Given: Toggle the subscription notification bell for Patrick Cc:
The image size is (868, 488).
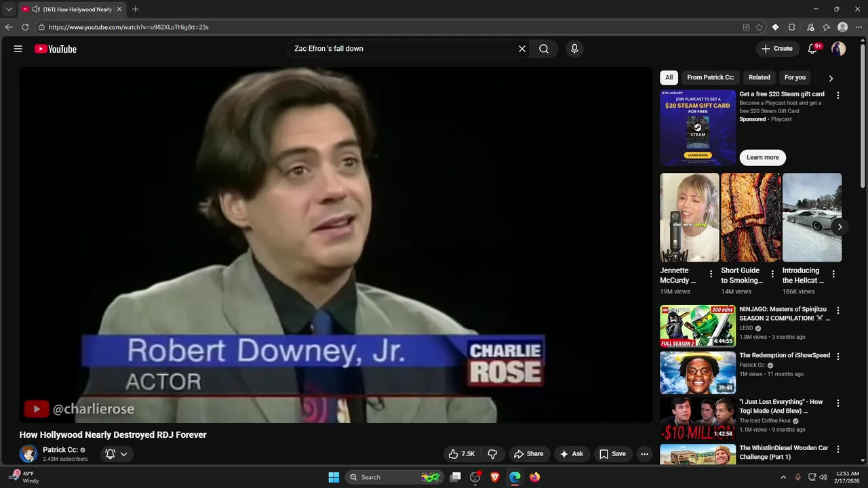Looking at the screenshot, I should click(x=110, y=454).
